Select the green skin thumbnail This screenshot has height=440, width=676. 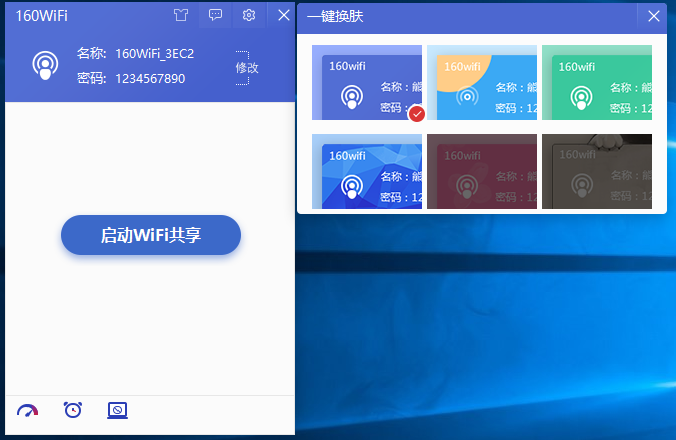click(x=597, y=82)
